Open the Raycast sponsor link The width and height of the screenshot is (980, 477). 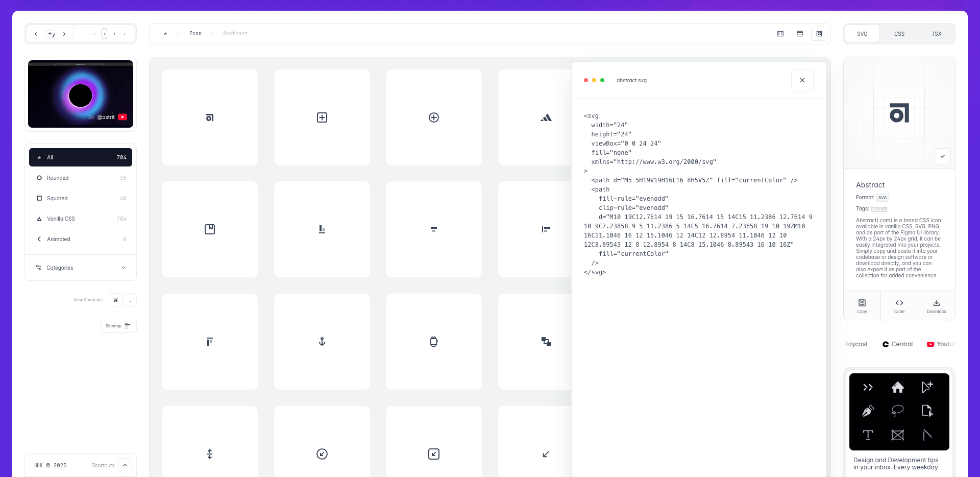coord(856,344)
